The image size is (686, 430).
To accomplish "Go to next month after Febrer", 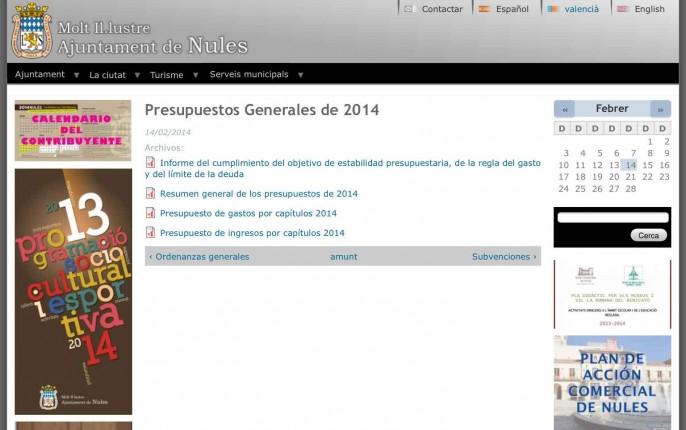I will (660, 109).
